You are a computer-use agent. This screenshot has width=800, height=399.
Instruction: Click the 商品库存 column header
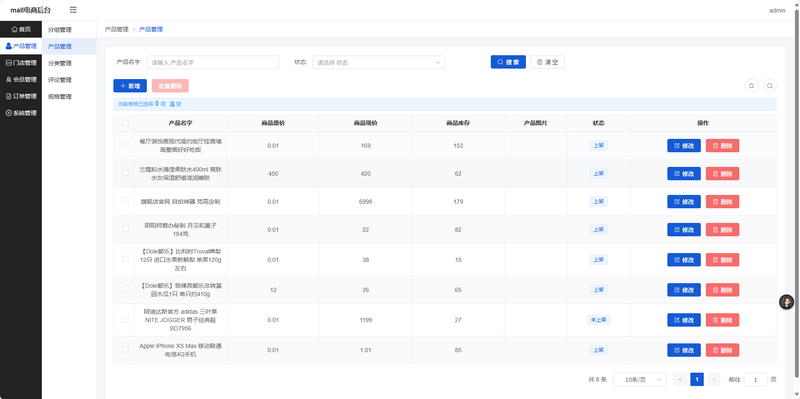click(x=458, y=123)
